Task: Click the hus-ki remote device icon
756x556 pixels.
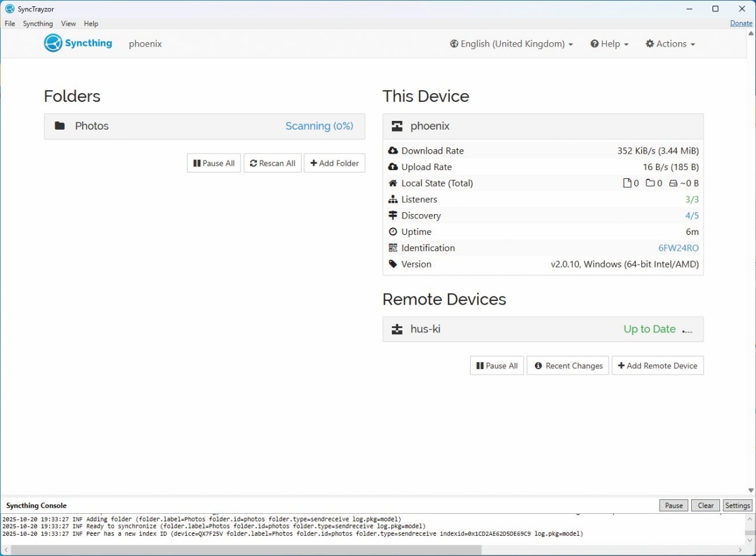Action: (397, 329)
